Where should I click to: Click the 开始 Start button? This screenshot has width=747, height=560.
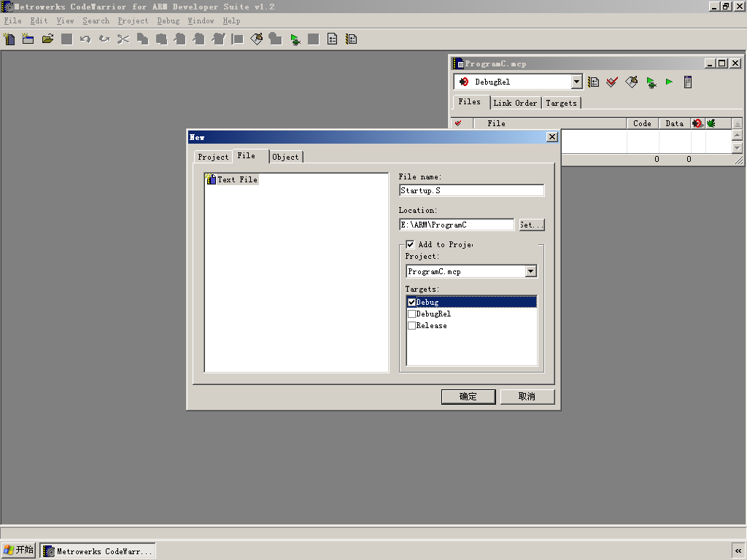[x=18, y=551]
